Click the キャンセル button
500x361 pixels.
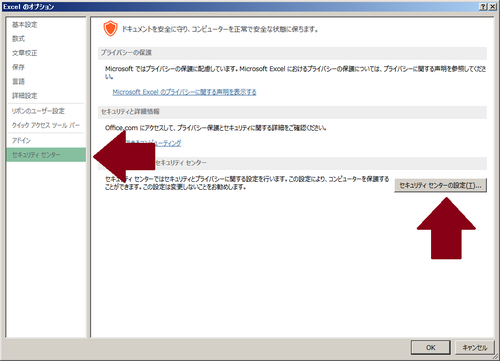(474, 347)
